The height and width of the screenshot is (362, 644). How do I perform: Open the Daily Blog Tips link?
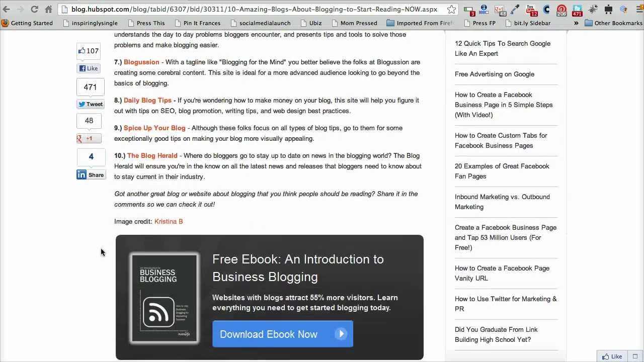[147, 100]
